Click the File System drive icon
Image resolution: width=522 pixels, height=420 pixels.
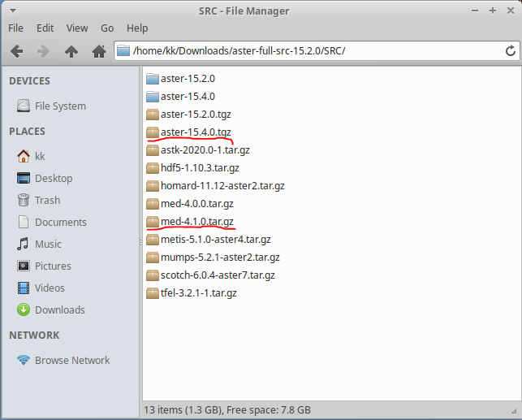click(x=24, y=106)
